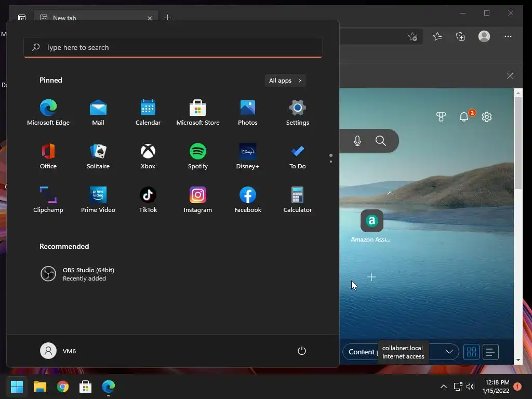Screen dimensions: 532x399
Task: Add this page to favorites in Edge
Action: tap(413, 37)
